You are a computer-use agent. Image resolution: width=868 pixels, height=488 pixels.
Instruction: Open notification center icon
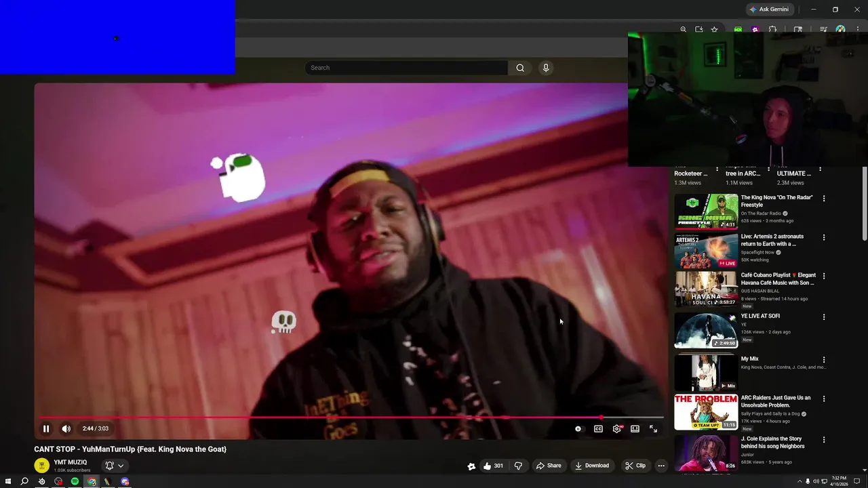pyautogui.click(x=857, y=481)
